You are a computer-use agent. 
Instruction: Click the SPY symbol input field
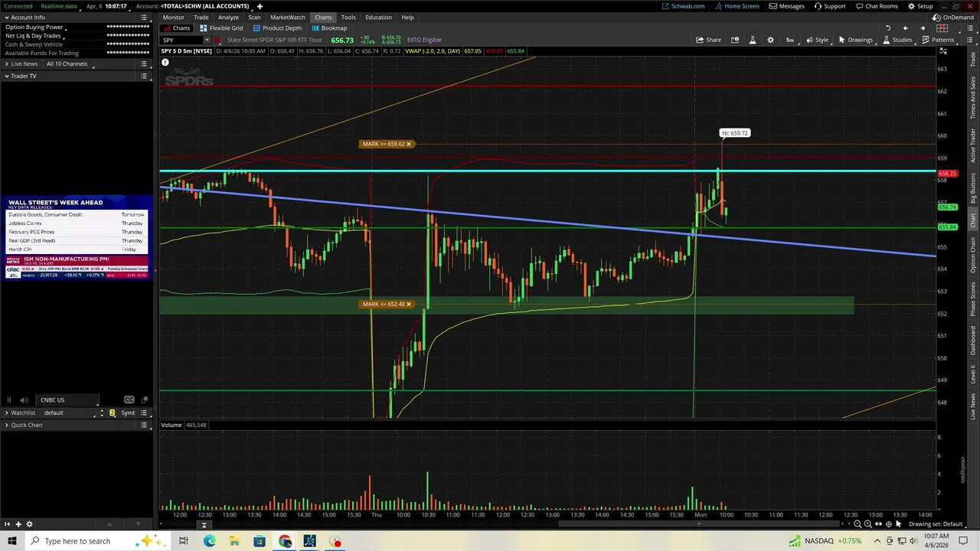click(x=181, y=40)
